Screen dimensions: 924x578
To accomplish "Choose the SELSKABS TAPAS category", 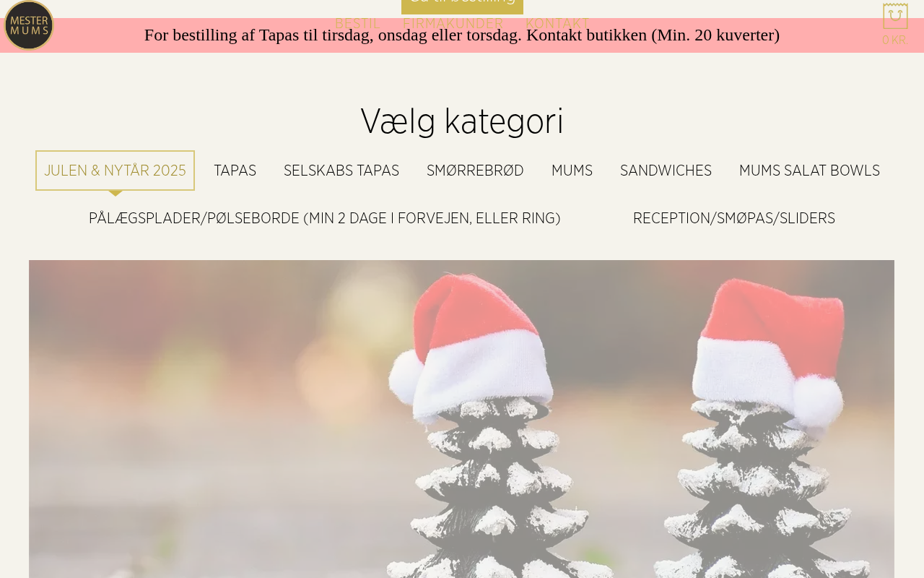I will (341, 171).
